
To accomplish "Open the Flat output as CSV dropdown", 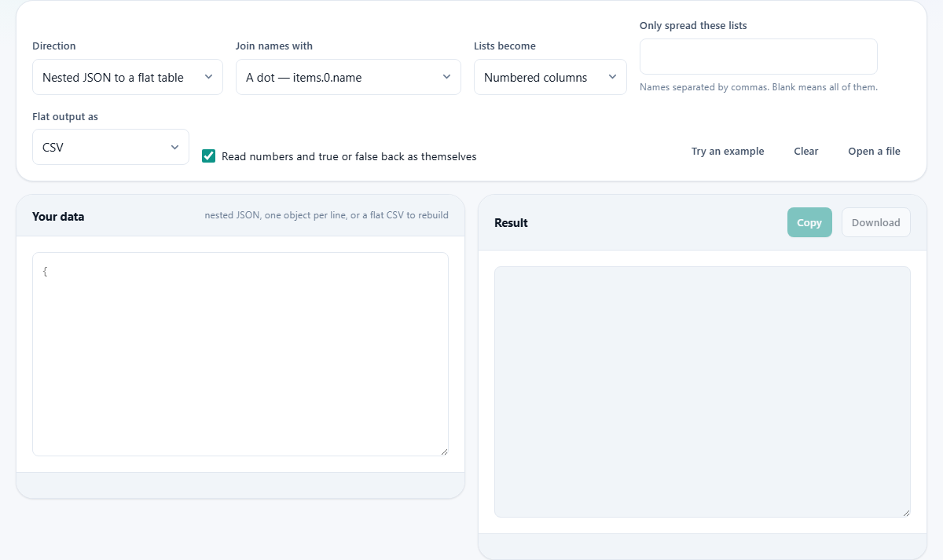I will pos(111,147).
